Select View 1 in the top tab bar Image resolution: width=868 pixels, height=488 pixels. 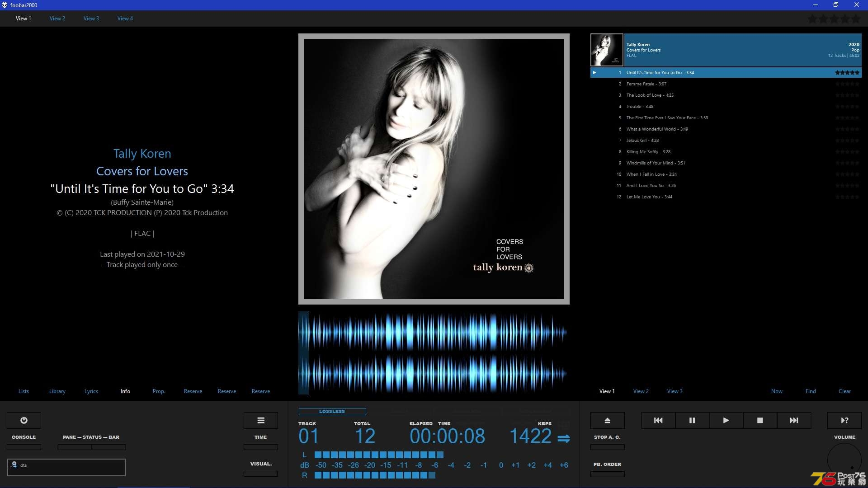pos(24,19)
